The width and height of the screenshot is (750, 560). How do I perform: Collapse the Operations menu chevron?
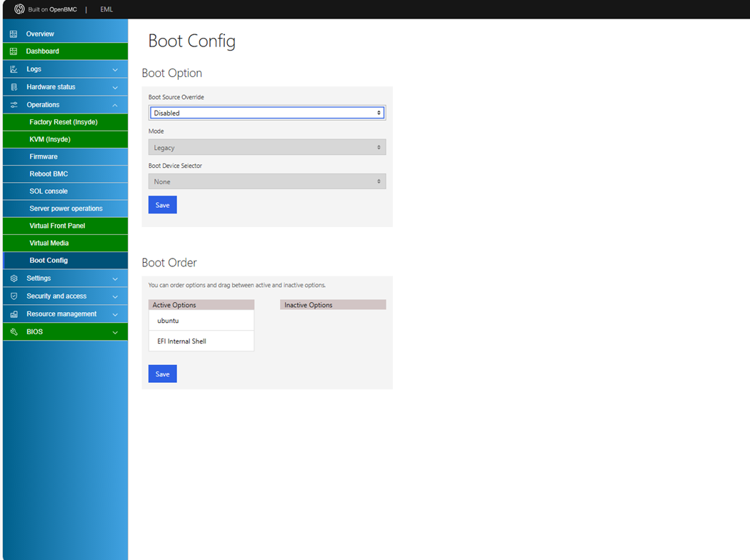click(115, 105)
